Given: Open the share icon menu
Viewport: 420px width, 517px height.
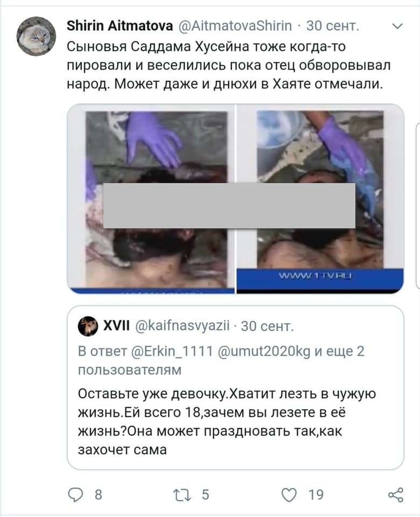Looking at the screenshot, I should coord(396,495).
